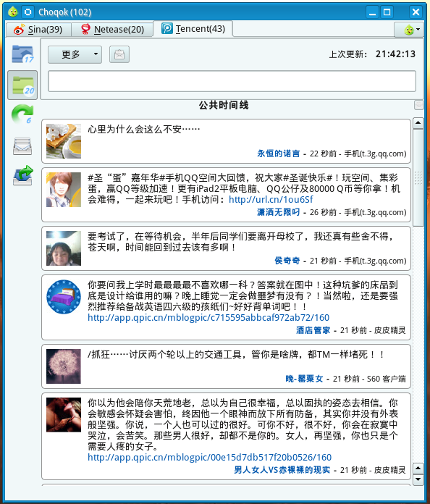This screenshot has width=430, height=504.
Task: Open the 侯奇奇 username link
Action: tap(287, 261)
